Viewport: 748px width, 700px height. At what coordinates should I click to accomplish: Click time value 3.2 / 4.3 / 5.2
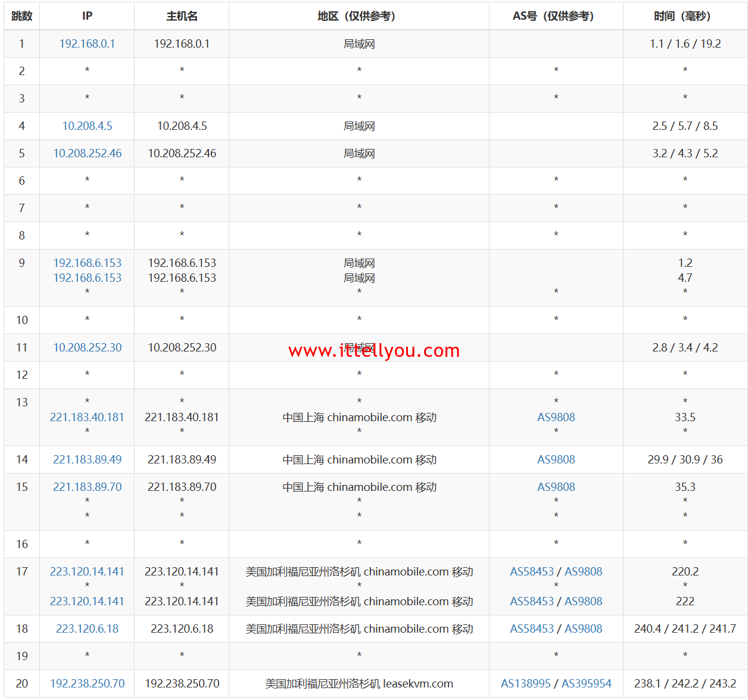[685, 153]
